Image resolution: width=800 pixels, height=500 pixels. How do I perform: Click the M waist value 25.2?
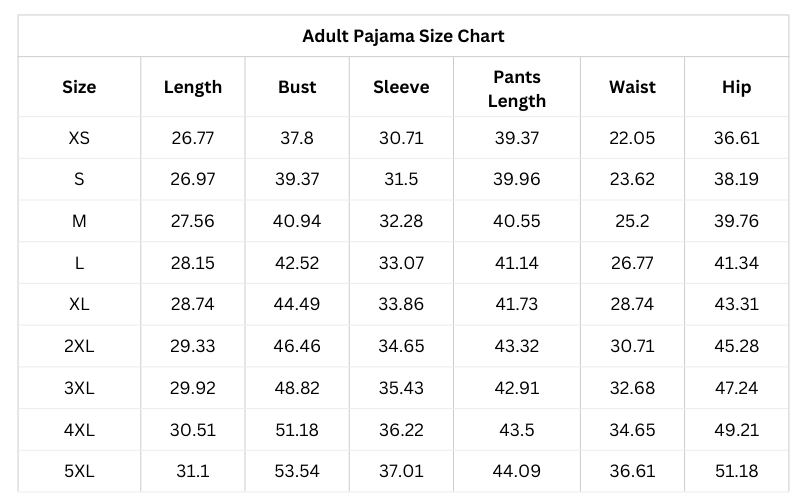(x=632, y=221)
